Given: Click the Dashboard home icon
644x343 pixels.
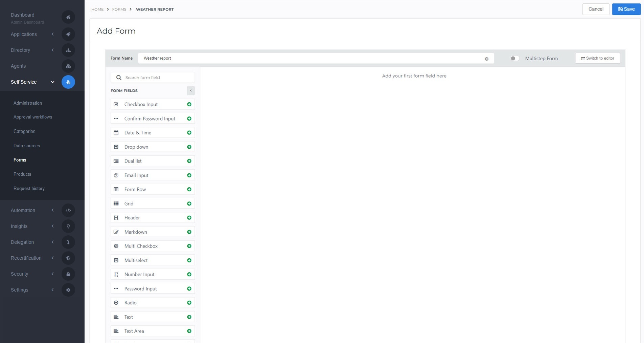Looking at the screenshot, I should click(x=68, y=17).
